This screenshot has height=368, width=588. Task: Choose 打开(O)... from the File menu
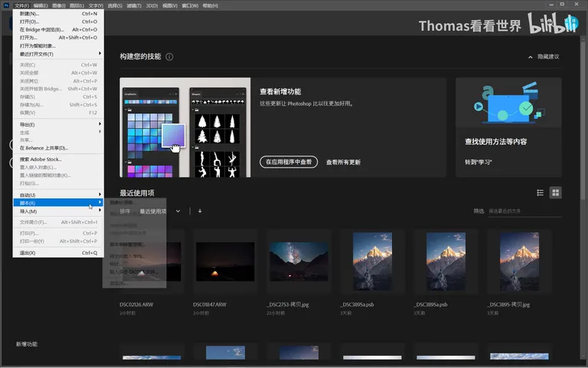(58, 21)
